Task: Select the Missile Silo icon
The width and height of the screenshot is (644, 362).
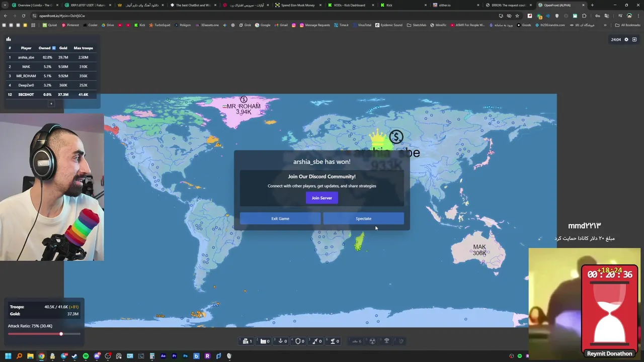Action: pyautogui.click(x=315, y=341)
